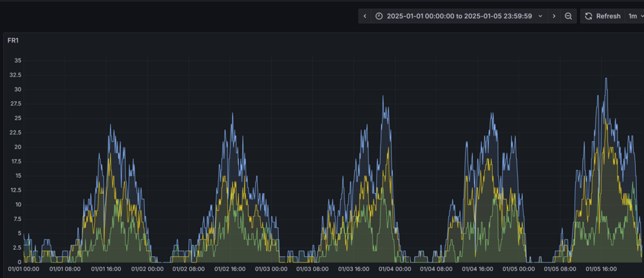
Task: Expand the time range chevron
Action: coord(540,16)
